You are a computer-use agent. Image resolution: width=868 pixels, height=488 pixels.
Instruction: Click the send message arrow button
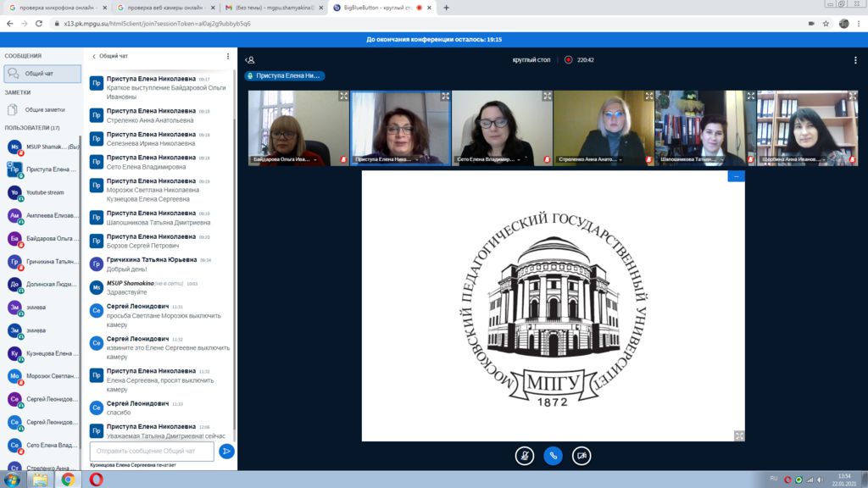point(226,452)
